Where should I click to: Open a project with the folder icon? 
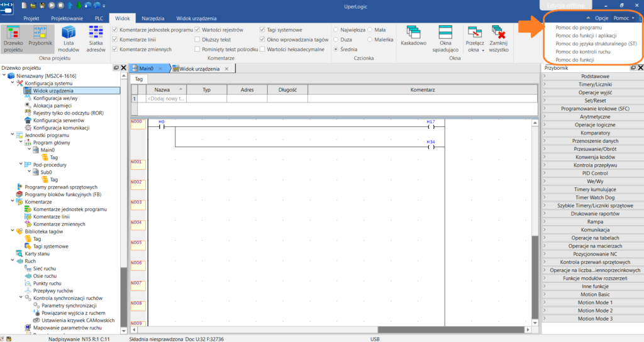(33, 5)
